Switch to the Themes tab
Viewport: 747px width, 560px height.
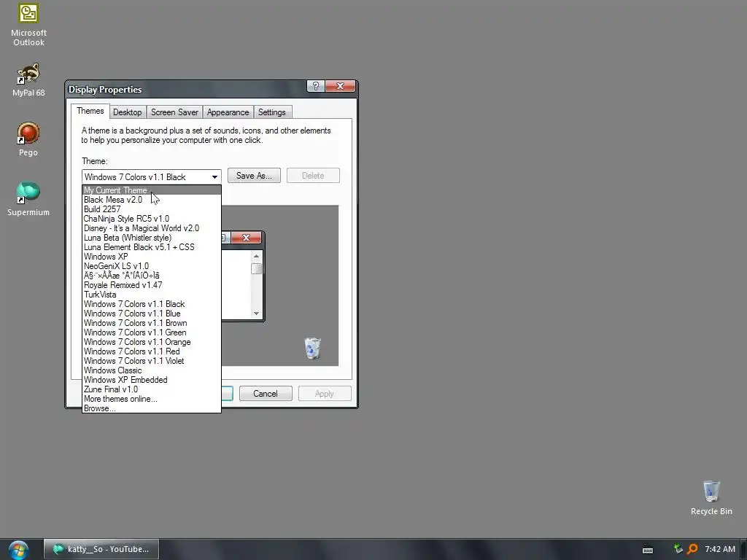[x=90, y=111]
